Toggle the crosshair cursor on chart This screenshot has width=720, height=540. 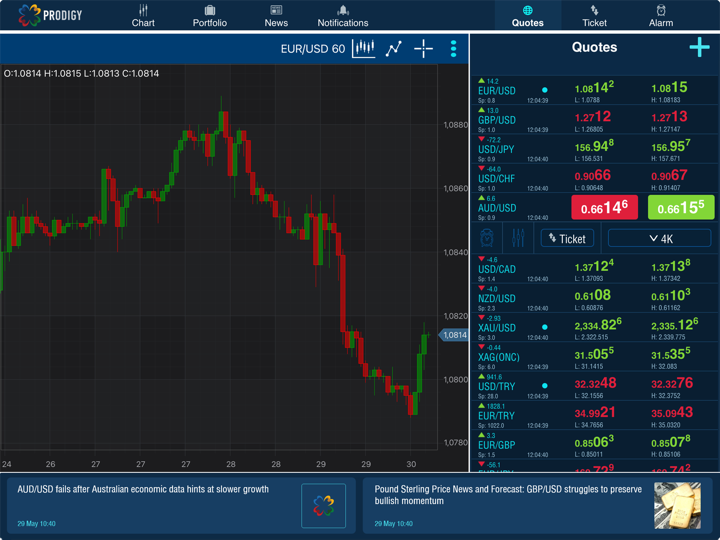(x=424, y=48)
